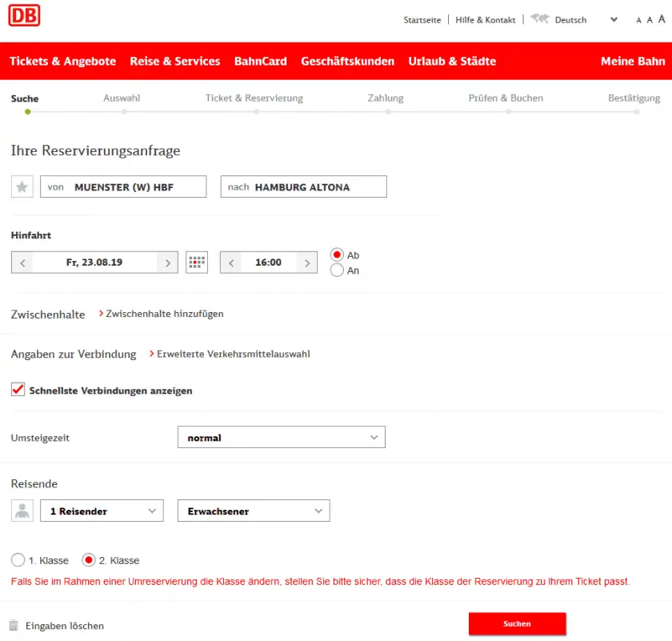
Task: Open the BahnCard menu
Action: tap(260, 61)
